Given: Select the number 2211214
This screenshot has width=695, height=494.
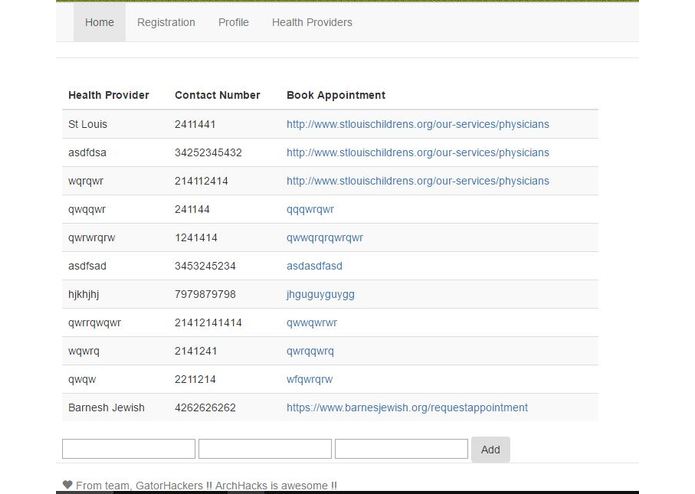Looking at the screenshot, I should pyautogui.click(x=195, y=379).
